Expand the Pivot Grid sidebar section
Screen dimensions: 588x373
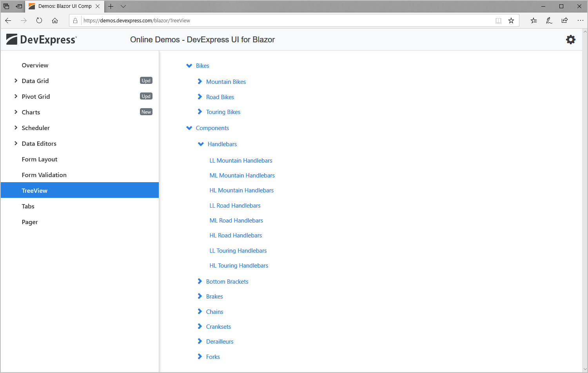tap(16, 96)
